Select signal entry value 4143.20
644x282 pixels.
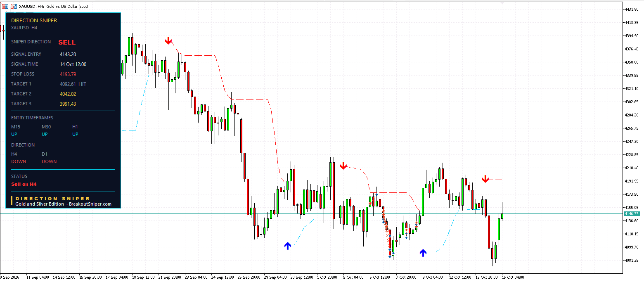click(68, 54)
